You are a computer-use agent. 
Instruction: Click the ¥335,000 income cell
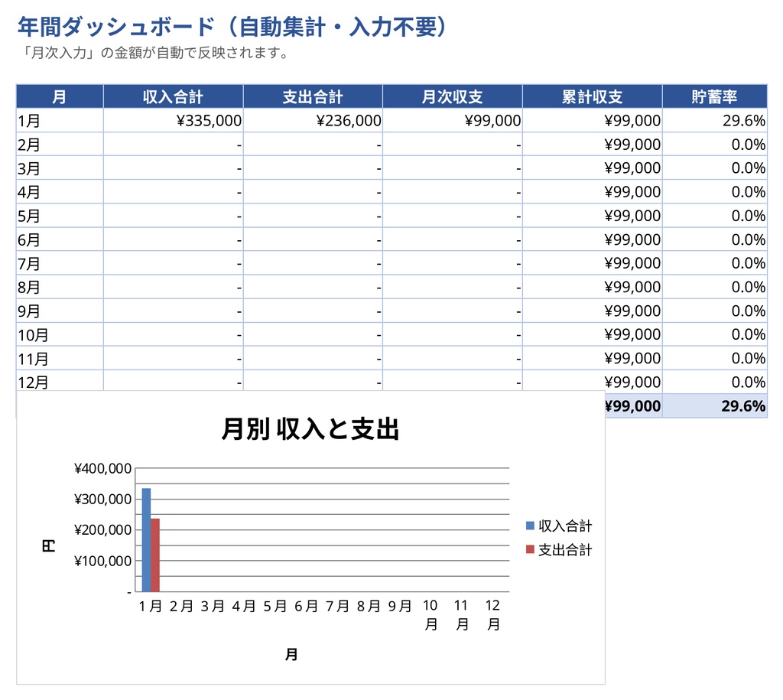(x=174, y=120)
